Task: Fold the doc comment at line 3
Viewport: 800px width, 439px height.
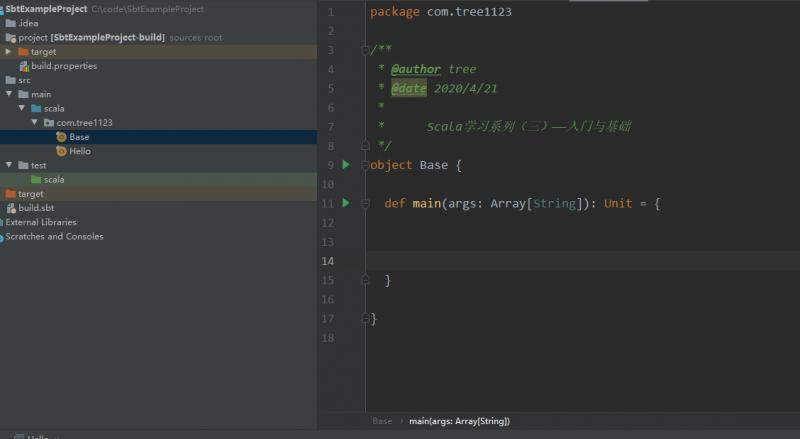Action: (365, 50)
